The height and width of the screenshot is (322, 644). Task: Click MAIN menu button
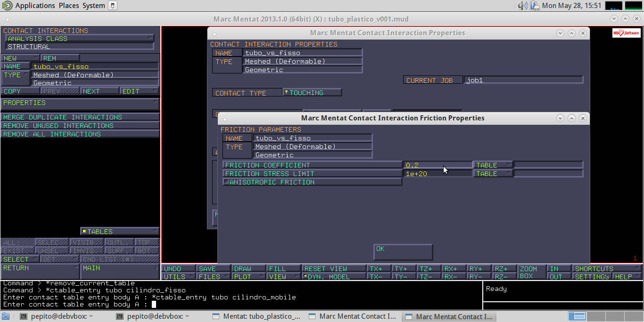120,272
